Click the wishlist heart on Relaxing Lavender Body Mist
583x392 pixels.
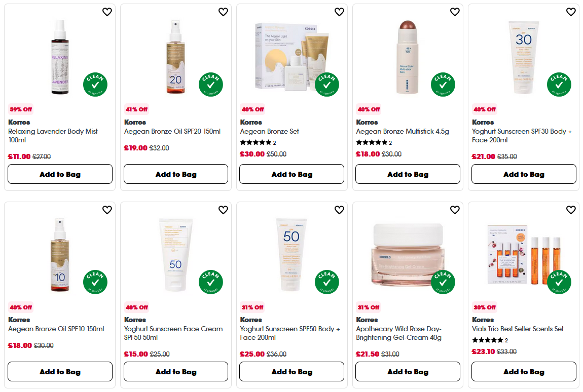click(107, 11)
